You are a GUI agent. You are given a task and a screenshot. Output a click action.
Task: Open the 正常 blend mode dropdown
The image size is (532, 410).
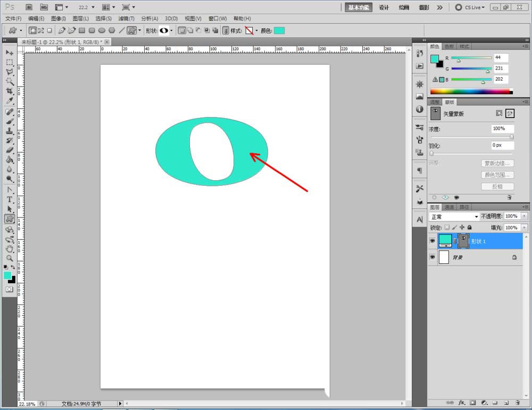(454, 217)
